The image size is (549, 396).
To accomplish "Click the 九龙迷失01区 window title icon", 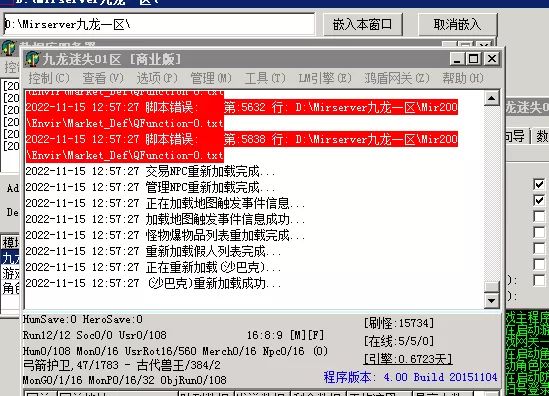I will coord(33,59).
